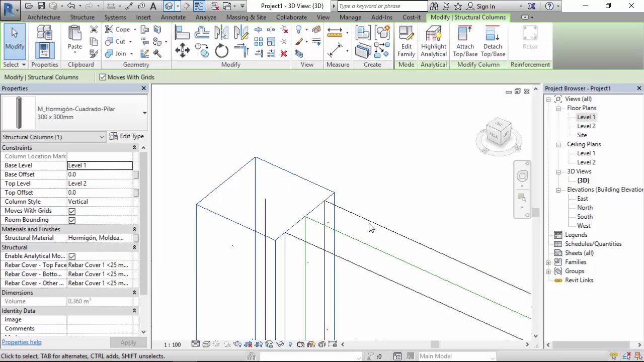Select the Move tool in Modify panel

pyautogui.click(x=182, y=51)
